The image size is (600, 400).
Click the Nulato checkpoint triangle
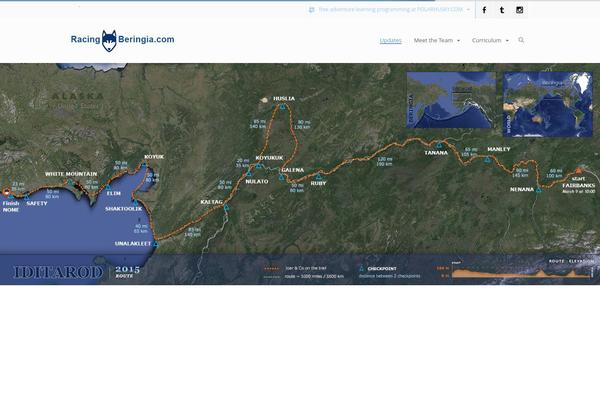pos(249,173)
